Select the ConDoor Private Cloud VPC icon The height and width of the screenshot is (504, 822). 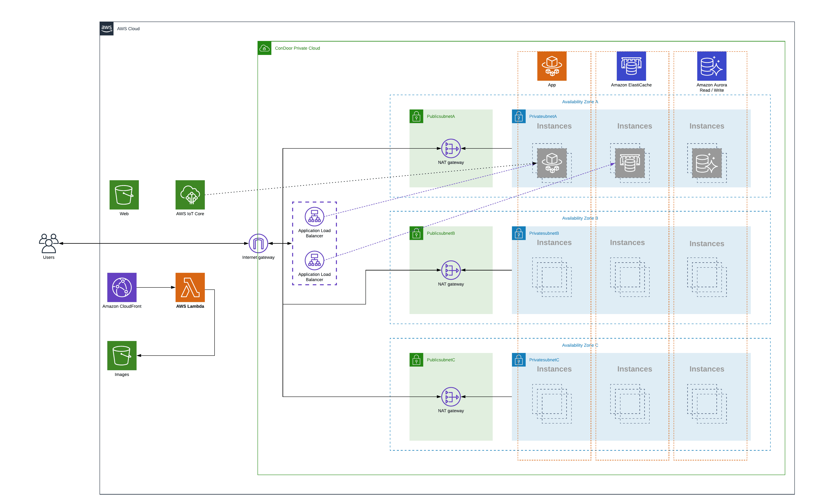tap(265, 48)
